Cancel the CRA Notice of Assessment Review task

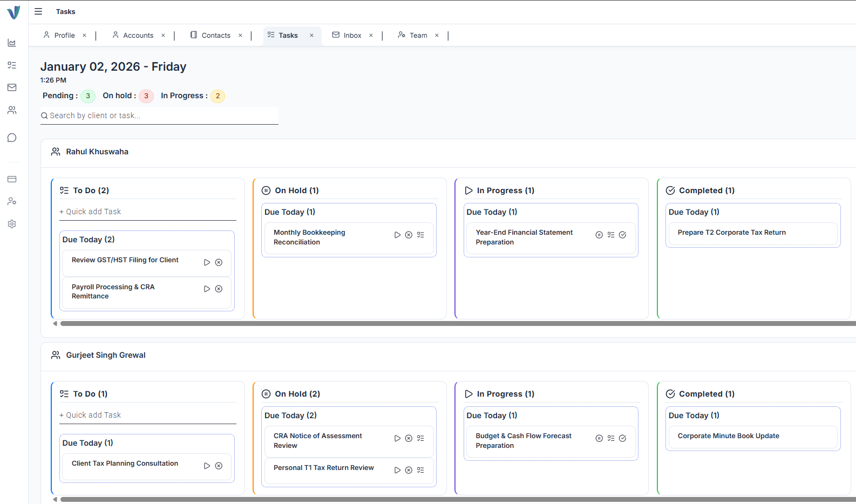point(409,438)
